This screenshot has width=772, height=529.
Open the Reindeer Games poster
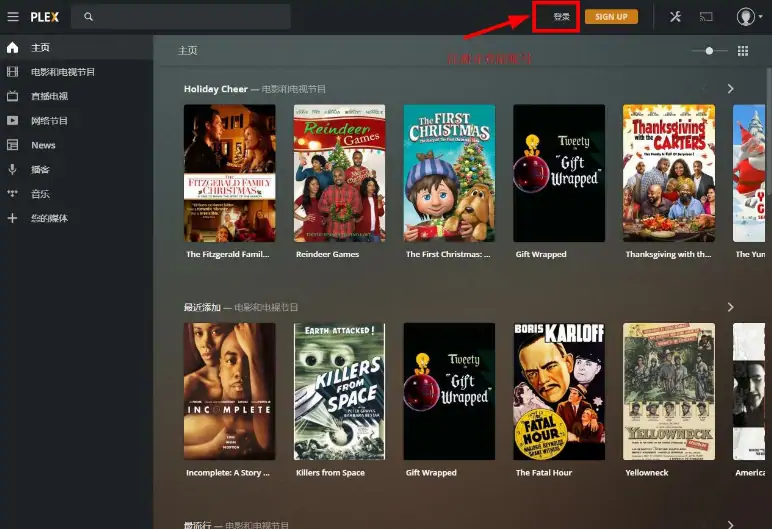pyautogui.click(x=339, y=173)
